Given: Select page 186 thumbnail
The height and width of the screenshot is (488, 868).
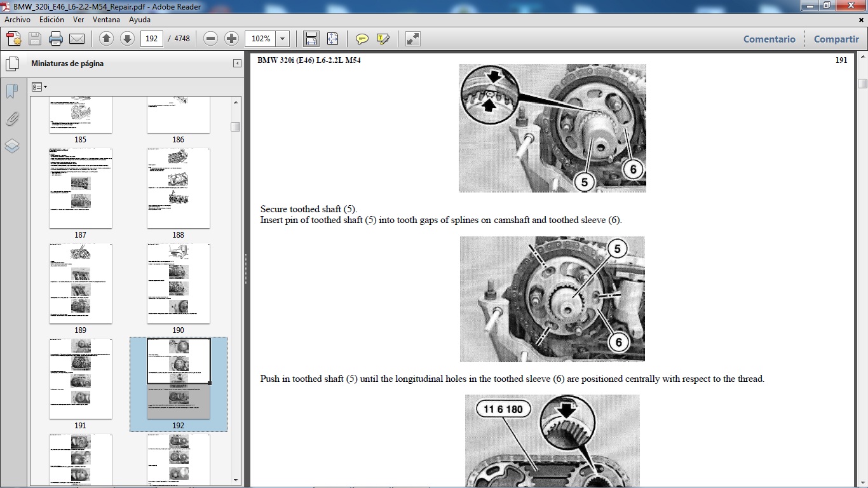Looking at the screenshot, I should pyautogui.click(x=179, y=115).
